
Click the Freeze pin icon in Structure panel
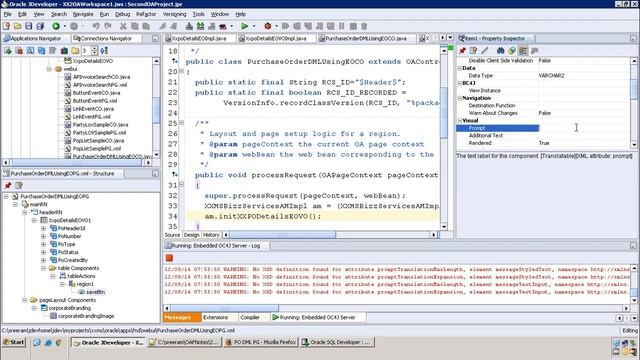pyautogui.click(x=8, y=185)
